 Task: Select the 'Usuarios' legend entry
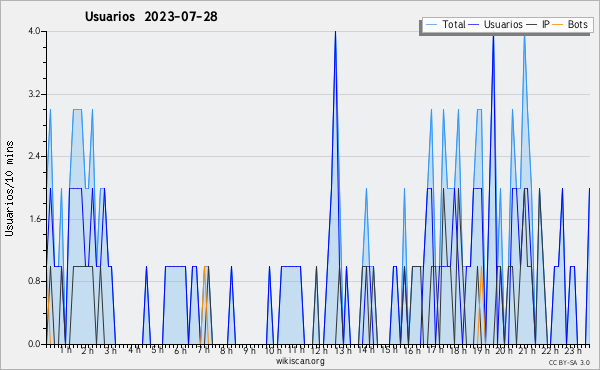[x=503, y=24]
